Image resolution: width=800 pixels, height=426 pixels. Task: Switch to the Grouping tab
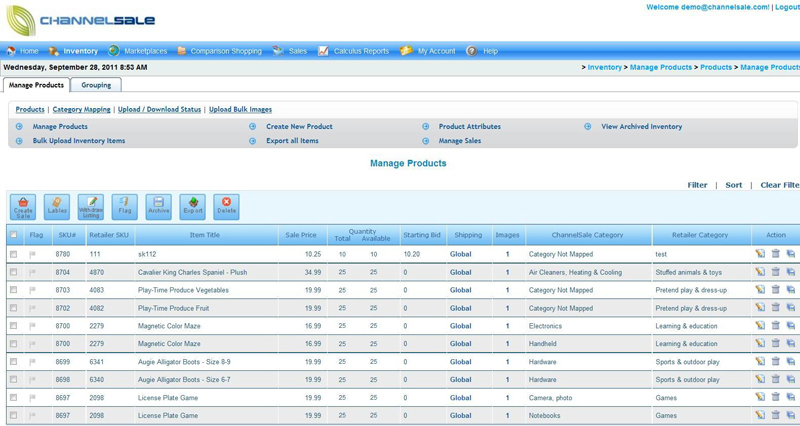(x=96, y=85)
